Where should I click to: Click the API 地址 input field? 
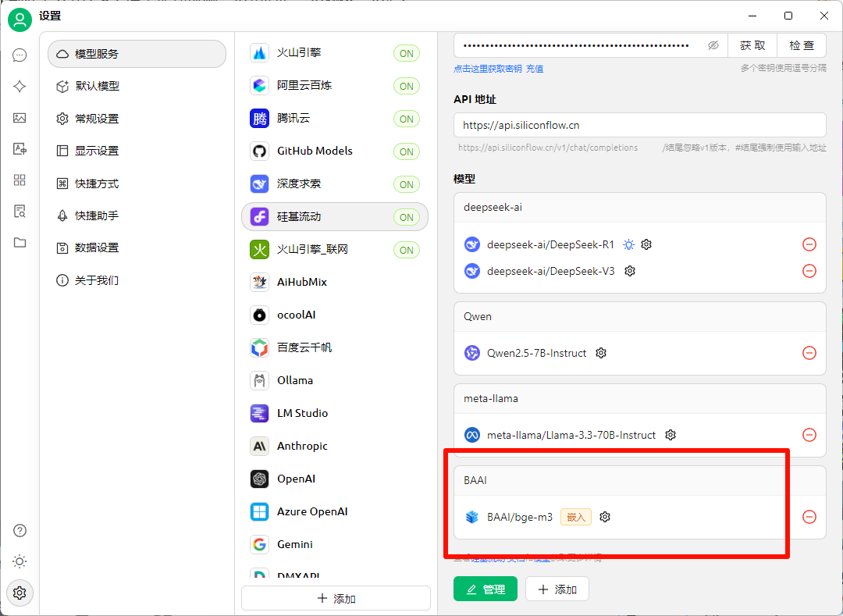point(640,125)
